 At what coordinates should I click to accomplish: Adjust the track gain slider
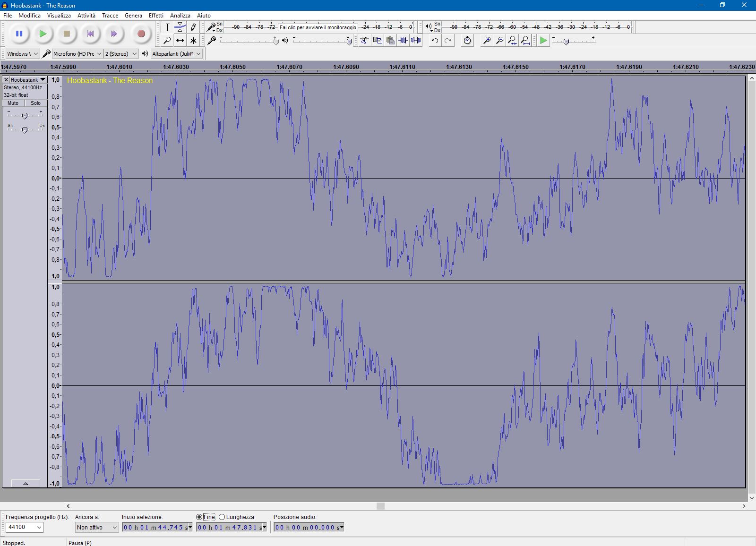pos(25,115)
